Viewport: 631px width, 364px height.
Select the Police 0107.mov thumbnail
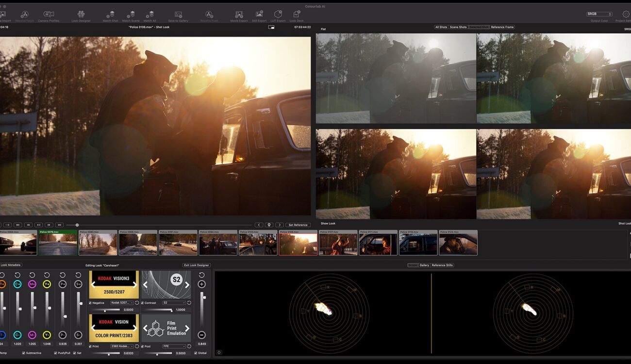[x=338, y=243]
